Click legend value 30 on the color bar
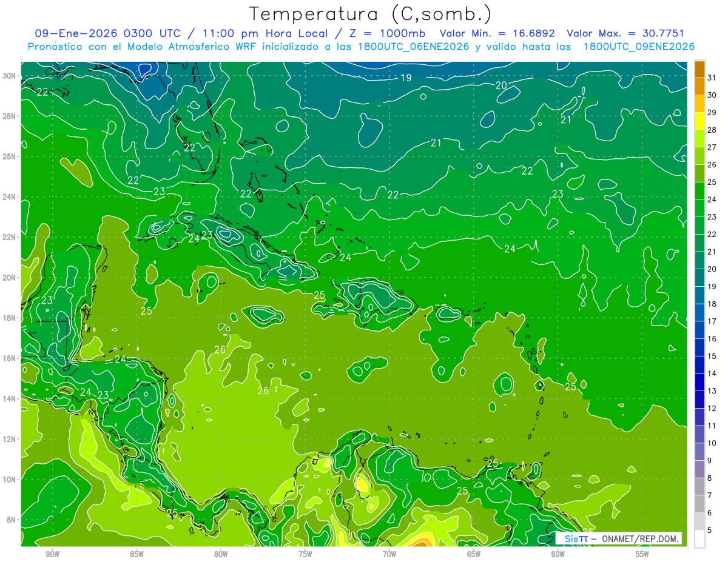The width and height of the screenshot is (728, 562). click(x=712, y=95)
